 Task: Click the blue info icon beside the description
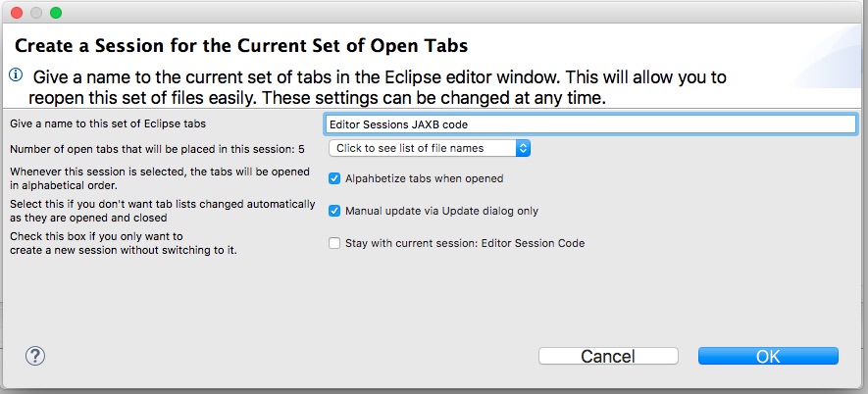[16, 75]
